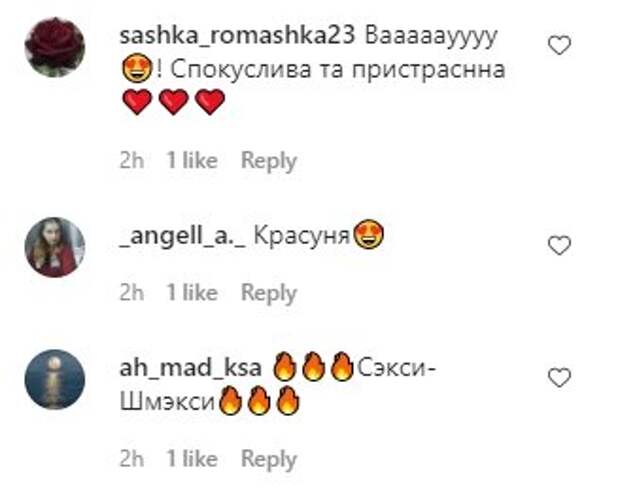Image resolution: width=620 pixels, height=493 pixels.
Task: Like sashka_romashka23's comment with heart icon
Action: coord(560,45)
